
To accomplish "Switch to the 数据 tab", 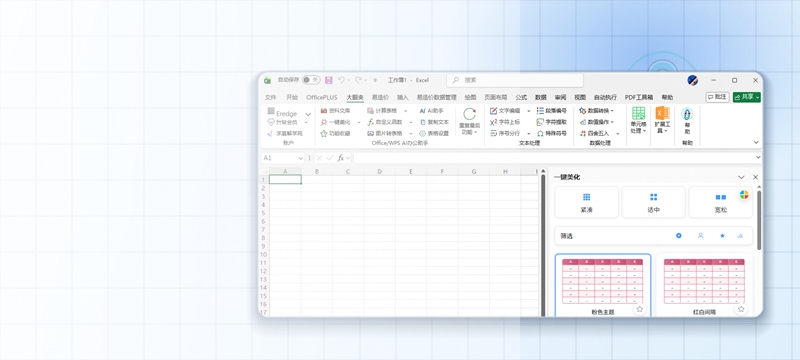I will point(541,97).
